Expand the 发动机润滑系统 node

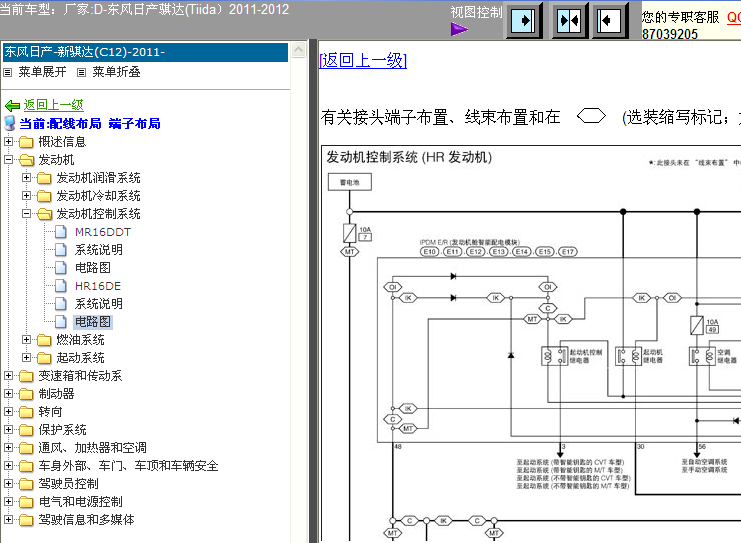pos(26,178)
